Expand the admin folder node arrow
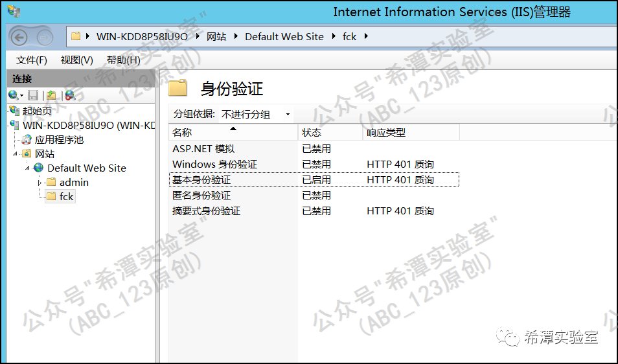618x364 pixels. (x=40, y=183)
